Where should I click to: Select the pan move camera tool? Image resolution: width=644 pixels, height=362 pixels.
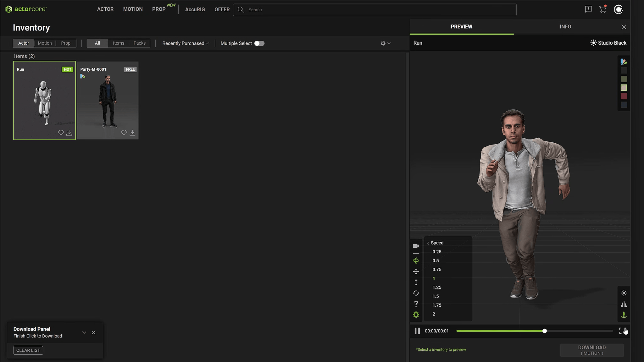(416, 271)
